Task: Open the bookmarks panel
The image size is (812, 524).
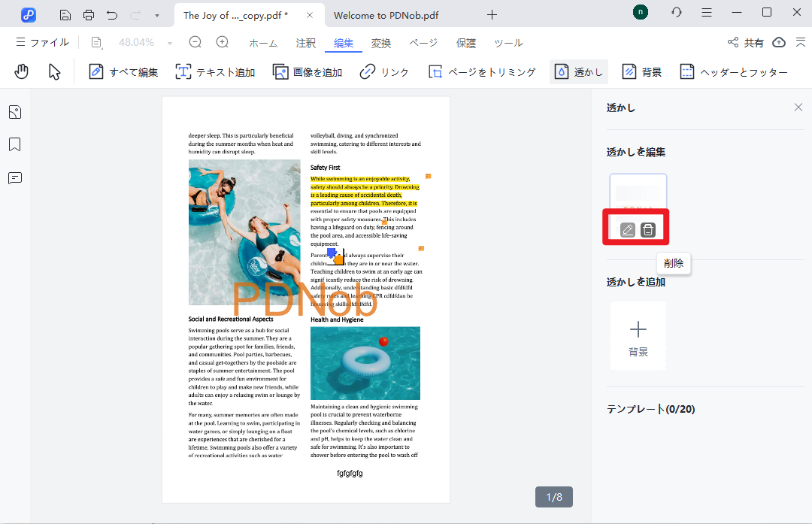Action: click(x=14, y=144)
